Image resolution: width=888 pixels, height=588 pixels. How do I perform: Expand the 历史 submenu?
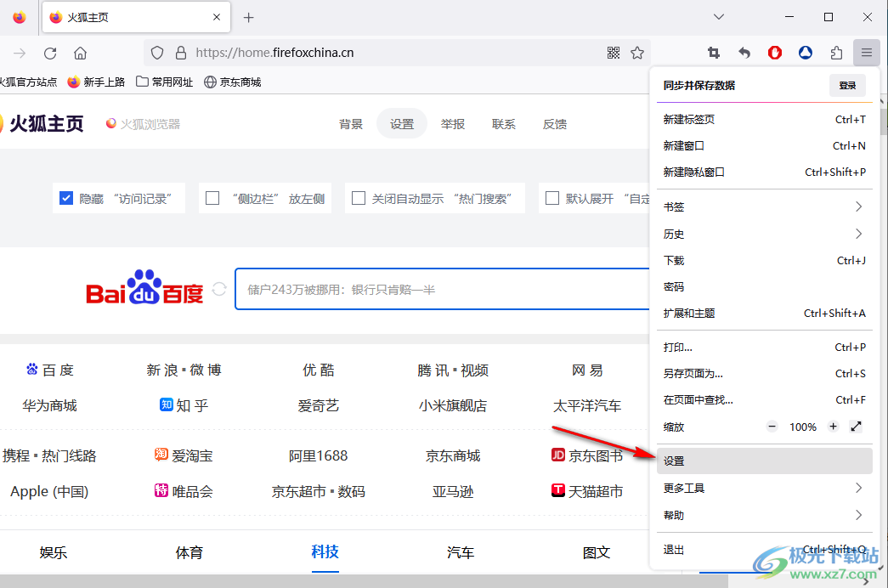coord(764,234)
